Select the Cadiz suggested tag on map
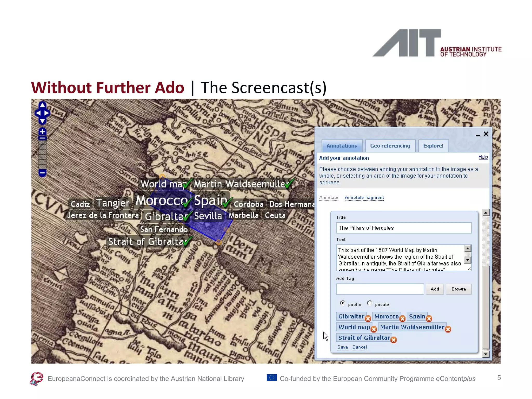The height and width of the screenshot is (399, 532). coord(80,204)
